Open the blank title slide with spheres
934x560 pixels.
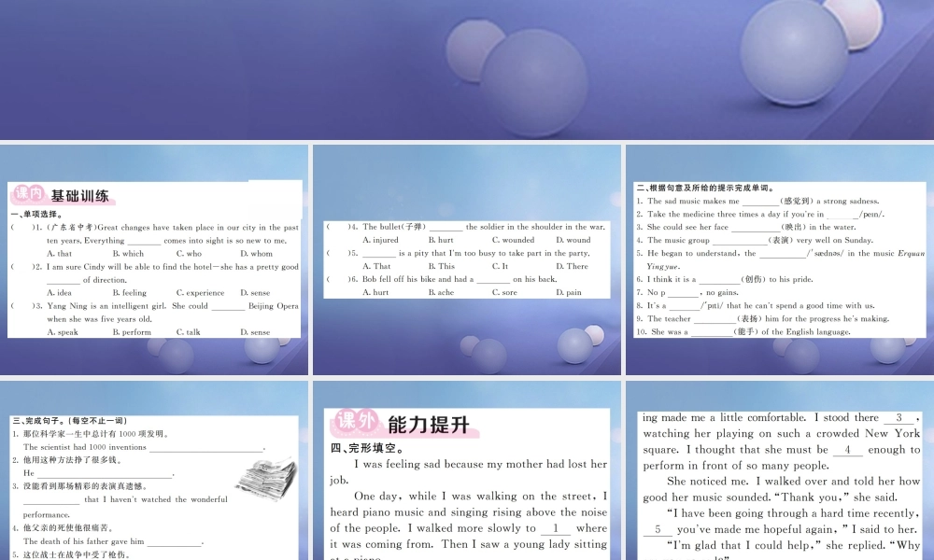[467, 70]
